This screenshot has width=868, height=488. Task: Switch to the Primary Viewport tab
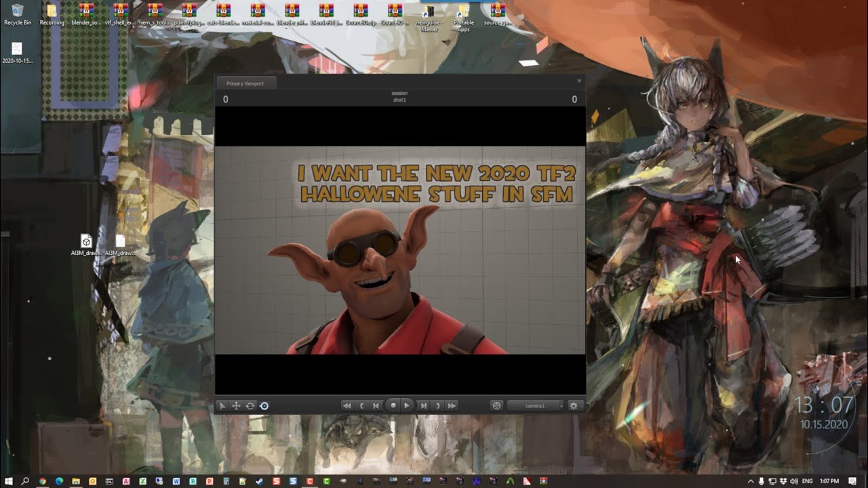point(245,83)
